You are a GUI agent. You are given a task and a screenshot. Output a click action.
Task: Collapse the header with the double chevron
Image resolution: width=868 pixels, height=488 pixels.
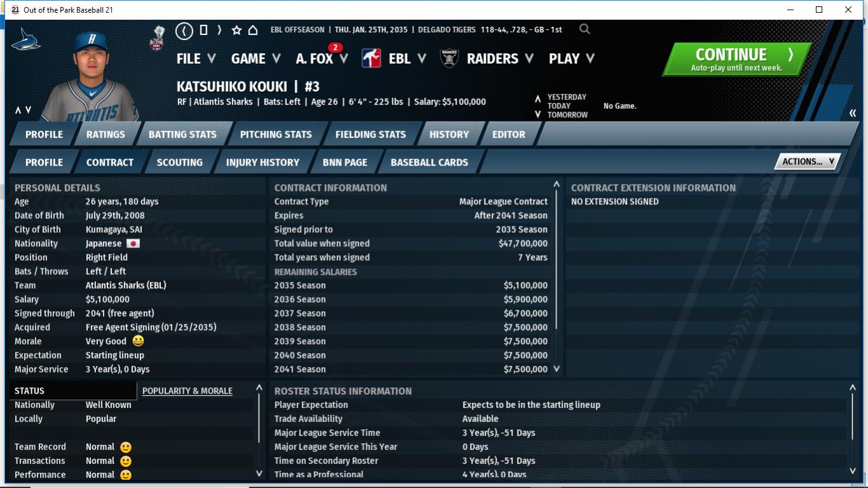[x=853, y=113]
